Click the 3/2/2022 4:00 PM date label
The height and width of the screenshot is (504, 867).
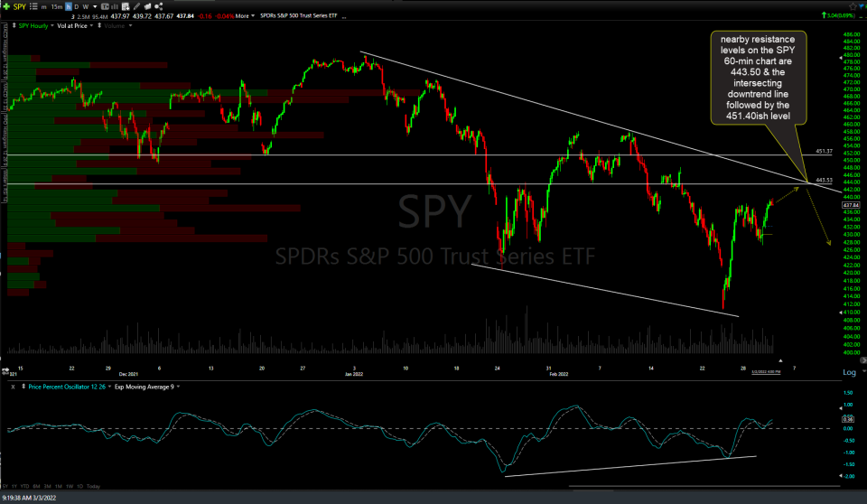click(x=766, y=372)
